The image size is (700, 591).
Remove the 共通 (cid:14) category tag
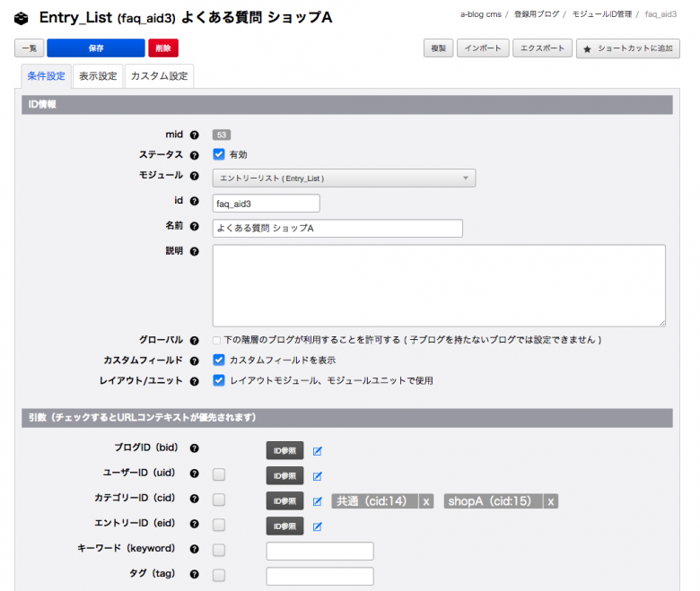[x=427, y=501]
